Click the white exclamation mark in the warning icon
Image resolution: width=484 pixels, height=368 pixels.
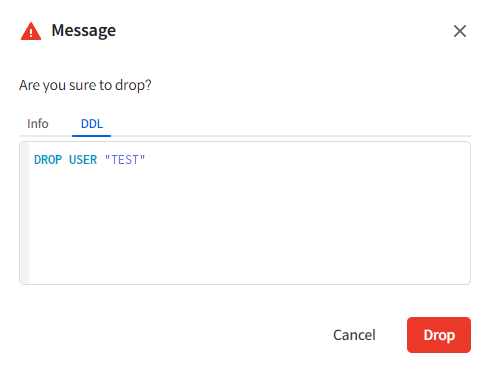tap(31, 33)
